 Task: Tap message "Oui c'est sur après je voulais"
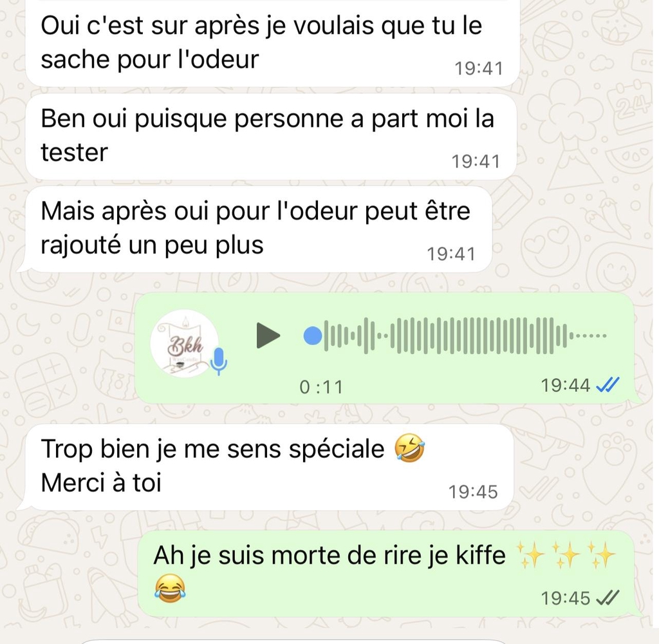point(272,42)
